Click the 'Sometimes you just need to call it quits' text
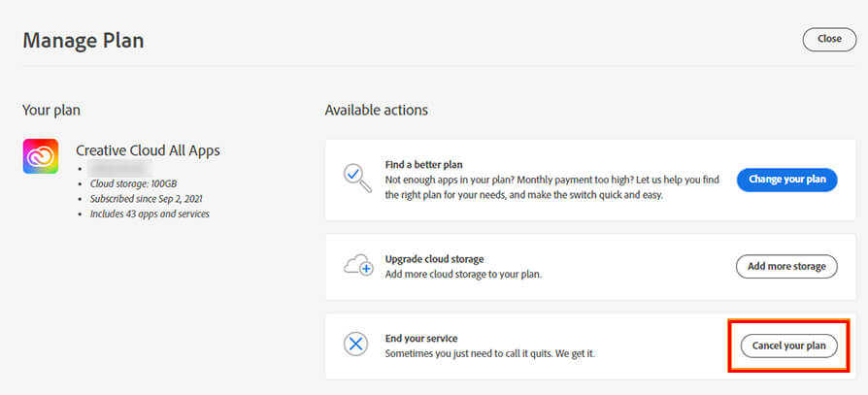 [489, 353]
